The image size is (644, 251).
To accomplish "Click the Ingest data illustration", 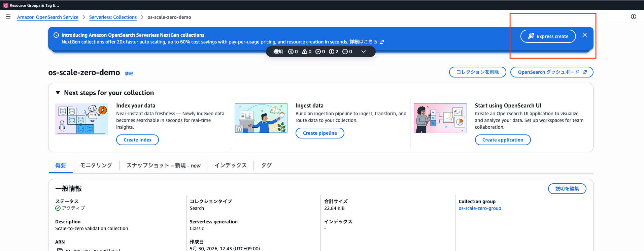I will 261,118.
